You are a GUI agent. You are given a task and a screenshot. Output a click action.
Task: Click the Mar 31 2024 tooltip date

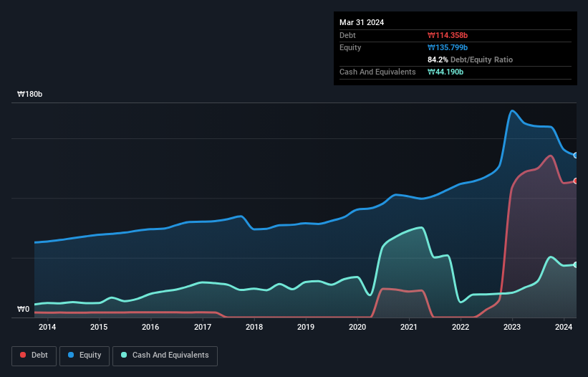point(362,22)
